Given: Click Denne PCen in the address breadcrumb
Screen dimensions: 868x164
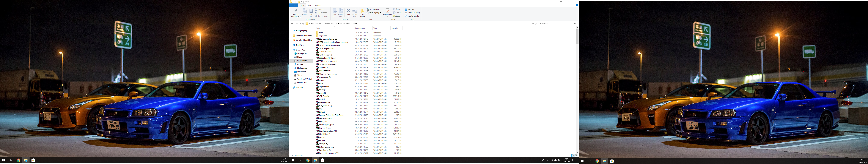Looking at the screenshot, I should coord(316,24).
